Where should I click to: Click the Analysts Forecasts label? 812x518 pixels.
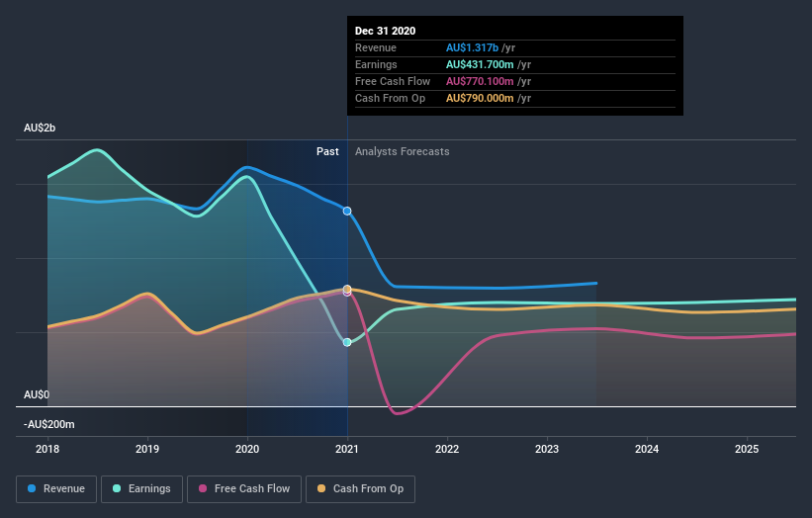[x=402, y=152]
